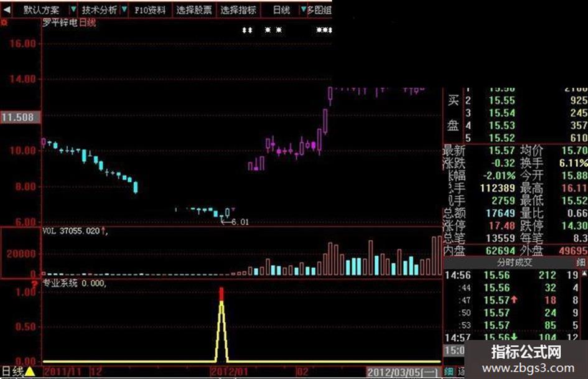Click the green down arrow beside 15.56 trade
This screenshot has height=379, width=588.
(x=514, y=337)
